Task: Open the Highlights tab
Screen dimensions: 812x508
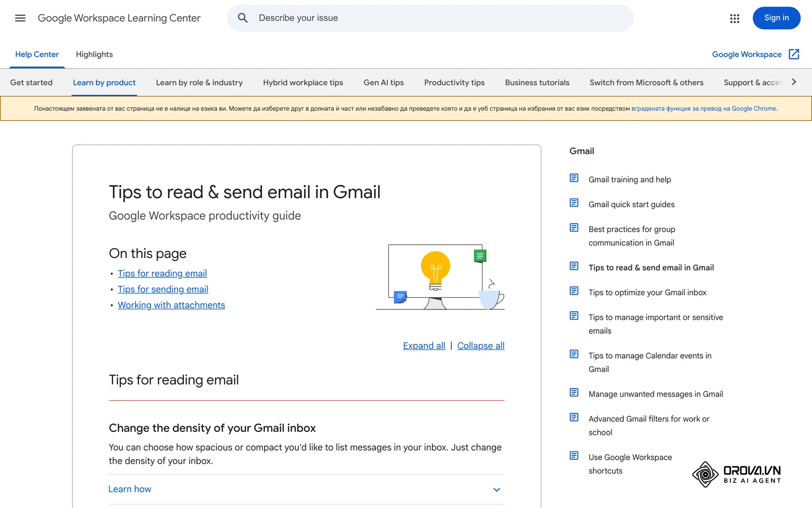Action: coord(94,54)
